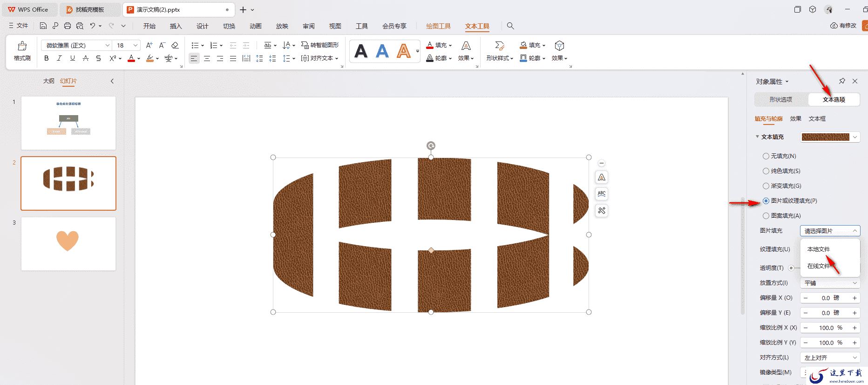
Task: Click the strikethrough S icon
Action: 98,58
